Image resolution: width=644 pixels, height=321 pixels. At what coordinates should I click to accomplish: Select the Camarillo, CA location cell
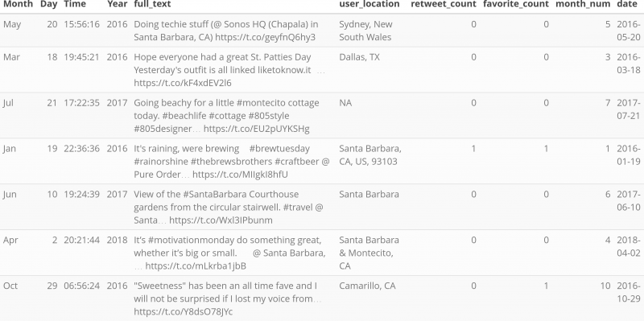coord(367,286)
